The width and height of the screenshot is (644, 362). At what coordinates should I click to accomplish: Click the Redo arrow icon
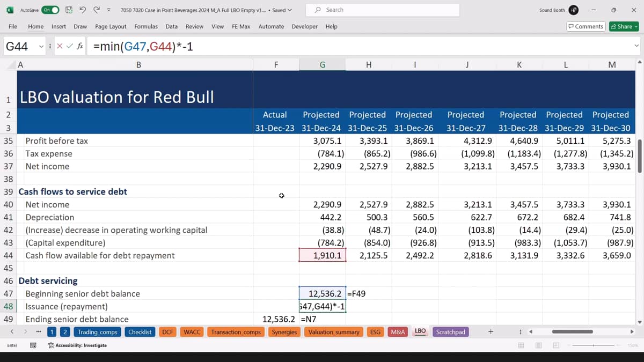pyautogui.click(x=97, y=10)
